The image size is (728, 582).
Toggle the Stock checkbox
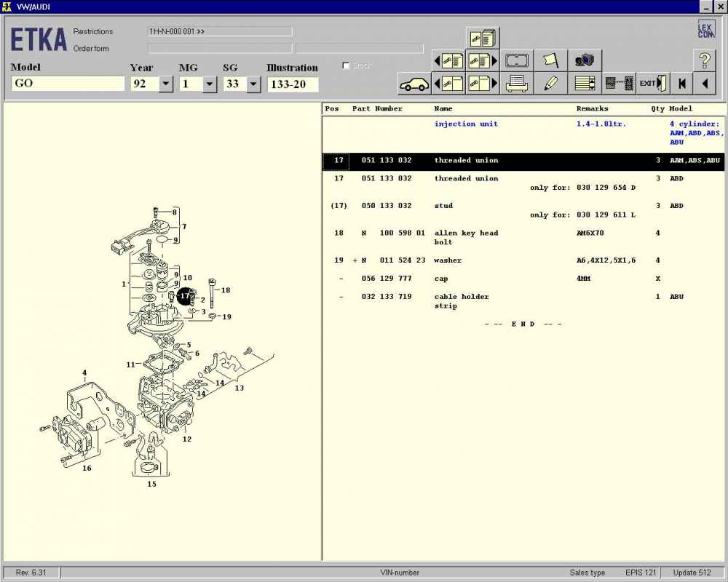coord(345,65)
